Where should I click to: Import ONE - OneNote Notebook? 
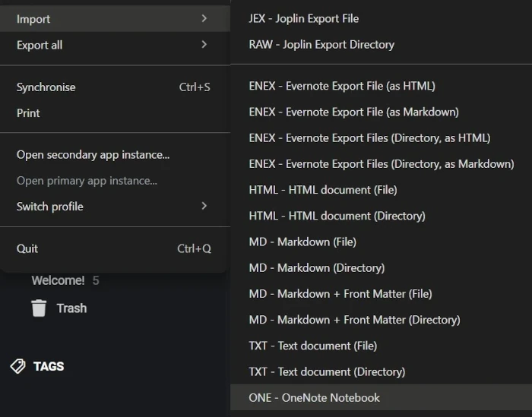381,398
